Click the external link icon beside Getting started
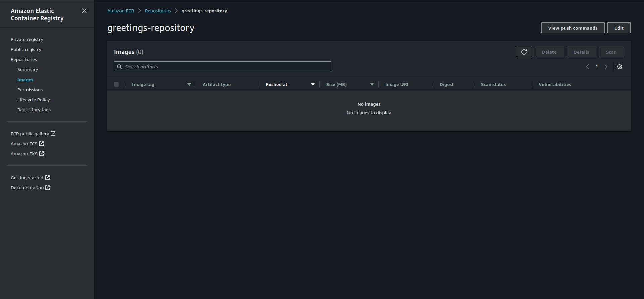 (x=47, y=178)
